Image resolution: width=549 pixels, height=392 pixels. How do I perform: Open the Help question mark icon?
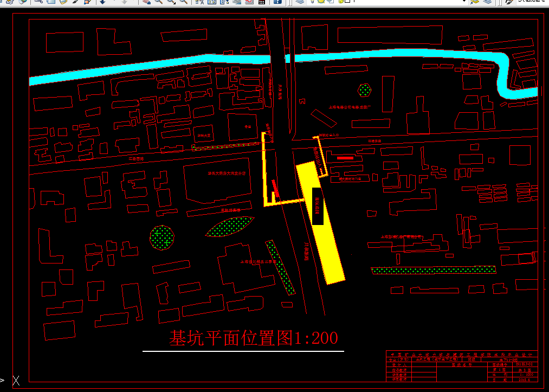point(277,2)
